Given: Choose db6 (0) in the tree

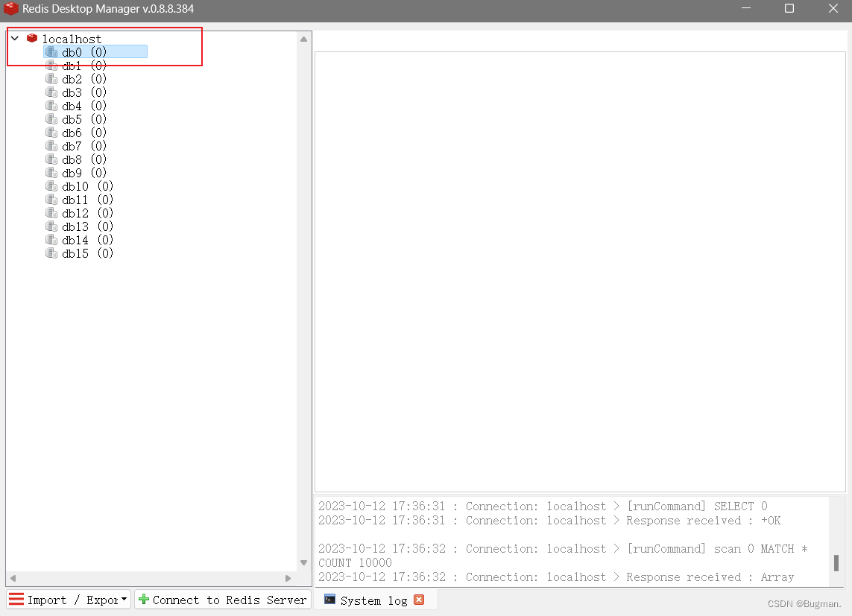Looking at the screenshot, I should (x=84, y=133).
